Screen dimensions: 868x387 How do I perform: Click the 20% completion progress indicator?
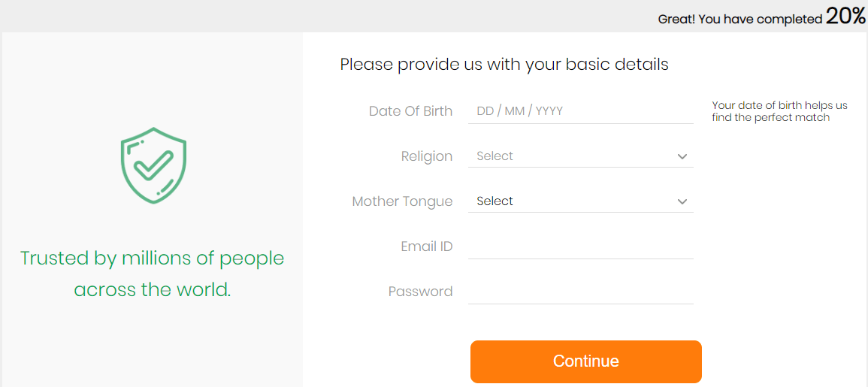845,17
